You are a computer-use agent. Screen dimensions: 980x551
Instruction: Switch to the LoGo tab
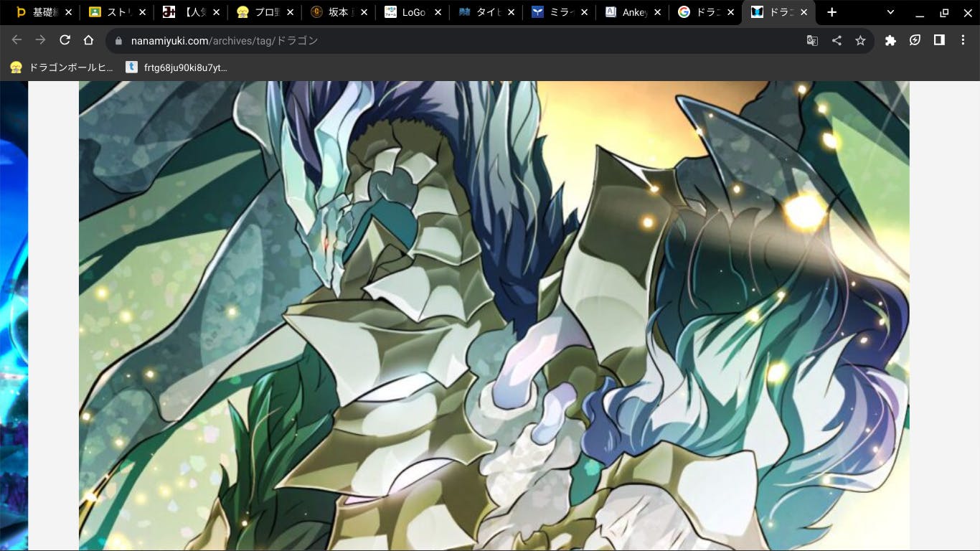coord(409,12)
